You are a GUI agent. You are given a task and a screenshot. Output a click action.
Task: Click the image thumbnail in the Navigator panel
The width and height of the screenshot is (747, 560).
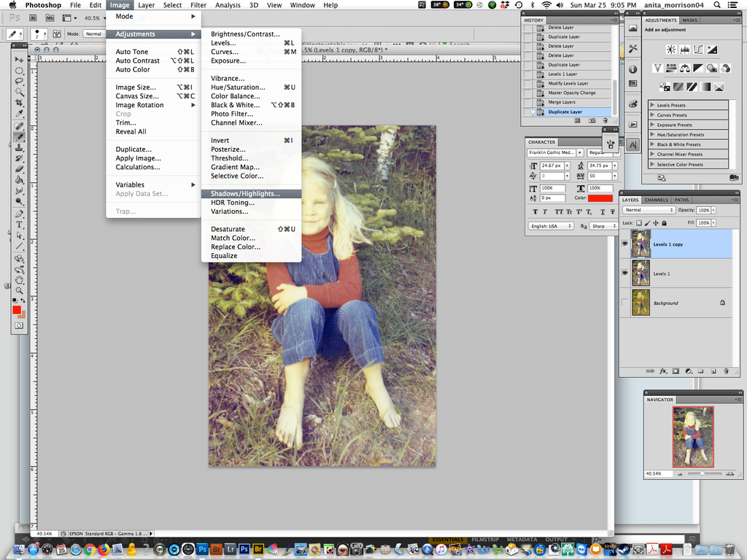(x=693, y=436)
